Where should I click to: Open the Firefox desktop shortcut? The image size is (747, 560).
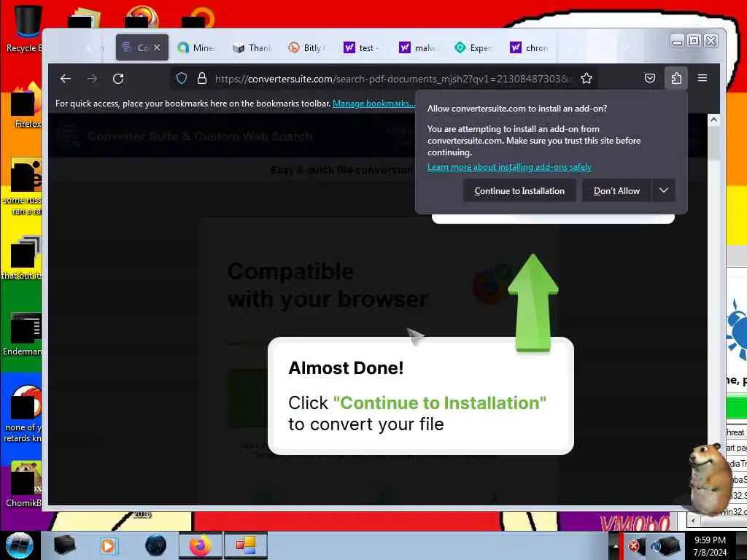(26, 105)
